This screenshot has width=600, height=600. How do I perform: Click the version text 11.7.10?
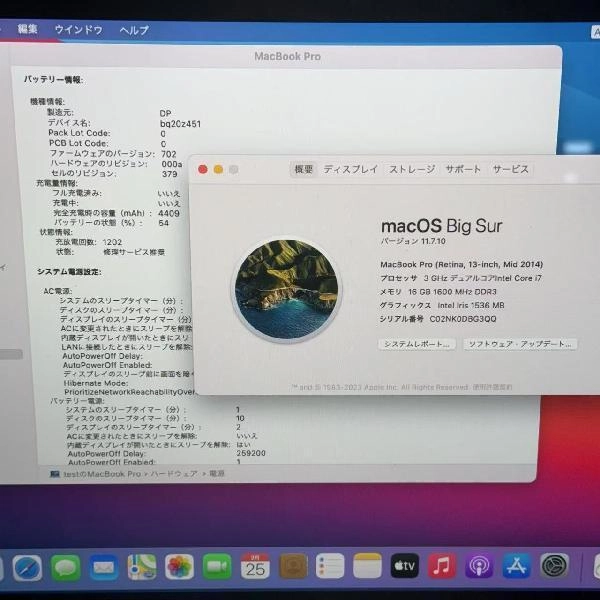pos(433,241)
